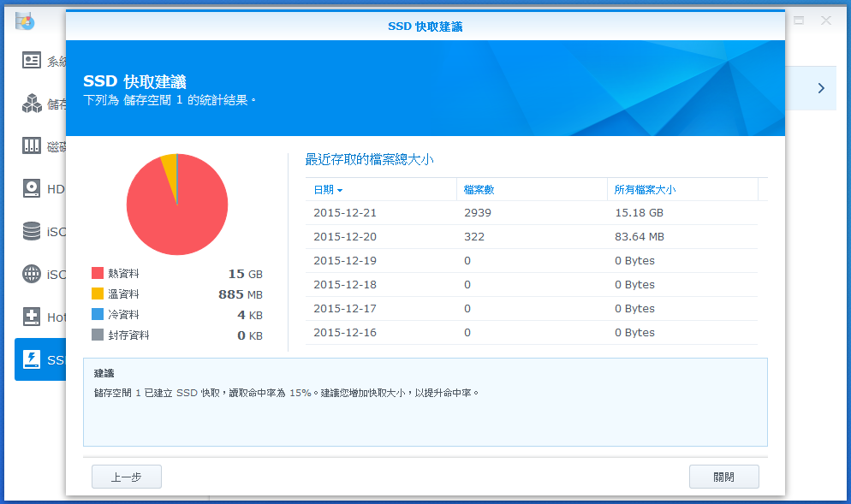Image resolution: width=851 pixels, height=504 pixels.
Task: Close the background Storage Manager window
Action: pyautogui.click(x=826, y=21)
